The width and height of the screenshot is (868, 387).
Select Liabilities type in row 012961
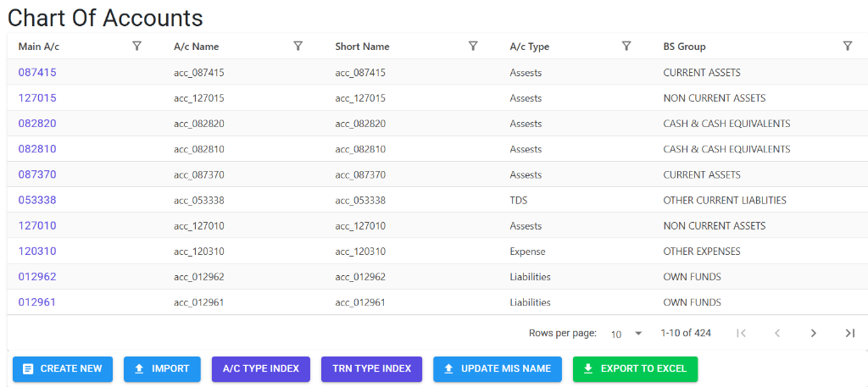coord(530,302)
